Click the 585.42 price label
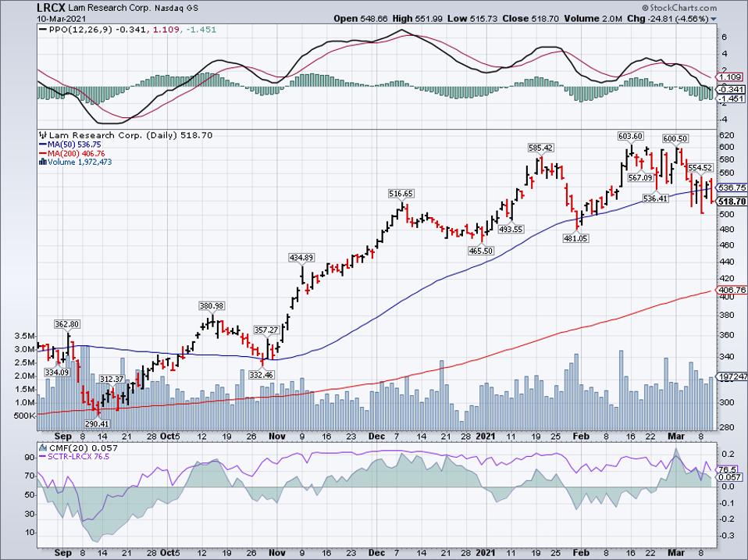The image size is (748, 560). pyautogui.click(x=540, y=148)
